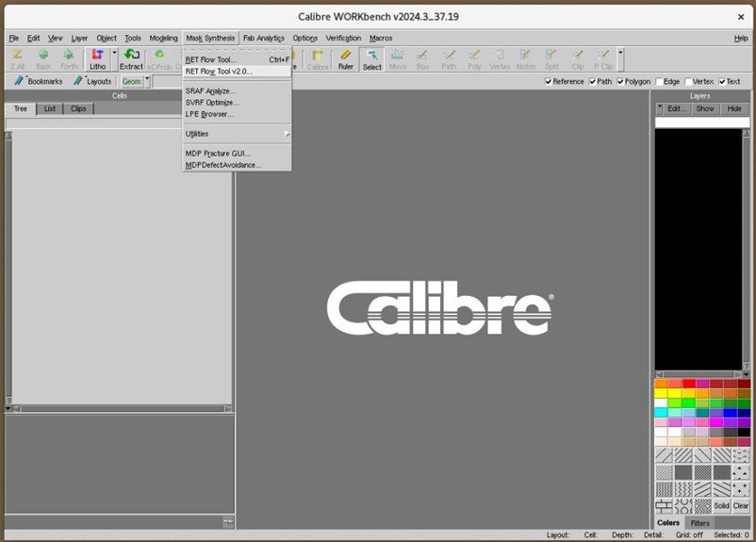This screenshot has height=542, width=756.
Task: Expand the Utilities submenu
Action: pyautogui.click(x=237, y=134)
